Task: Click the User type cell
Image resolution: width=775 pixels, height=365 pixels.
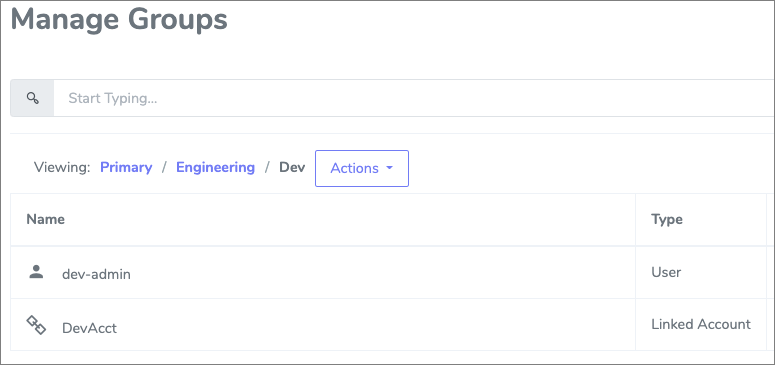Action: click(x=666, y=272)
